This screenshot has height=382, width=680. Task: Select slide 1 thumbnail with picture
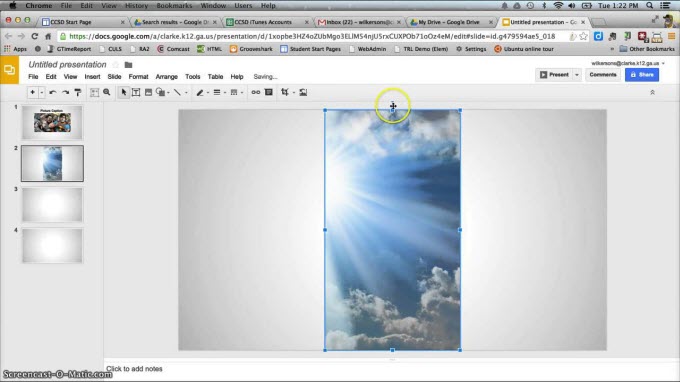(x=52, y=122)
